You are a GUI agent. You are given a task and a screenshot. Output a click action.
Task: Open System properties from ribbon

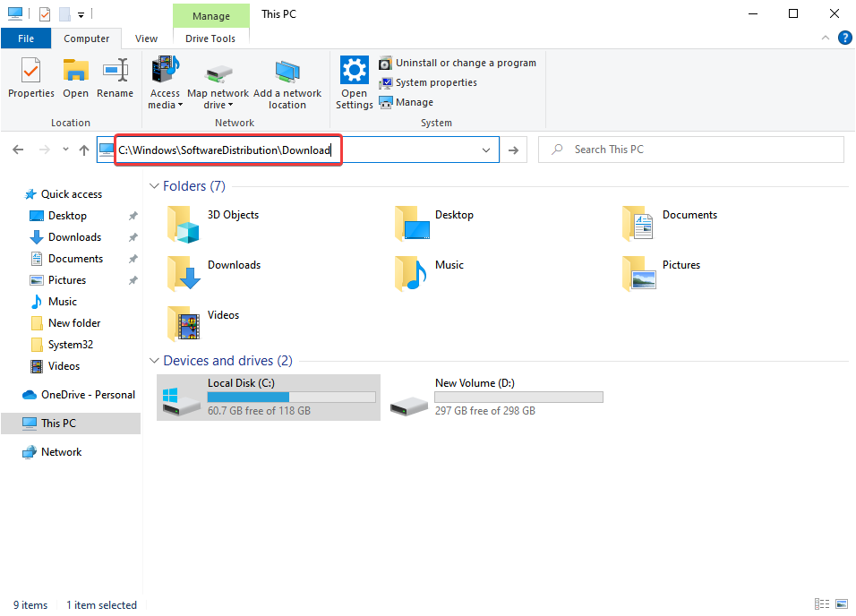(x=428, y=82)
